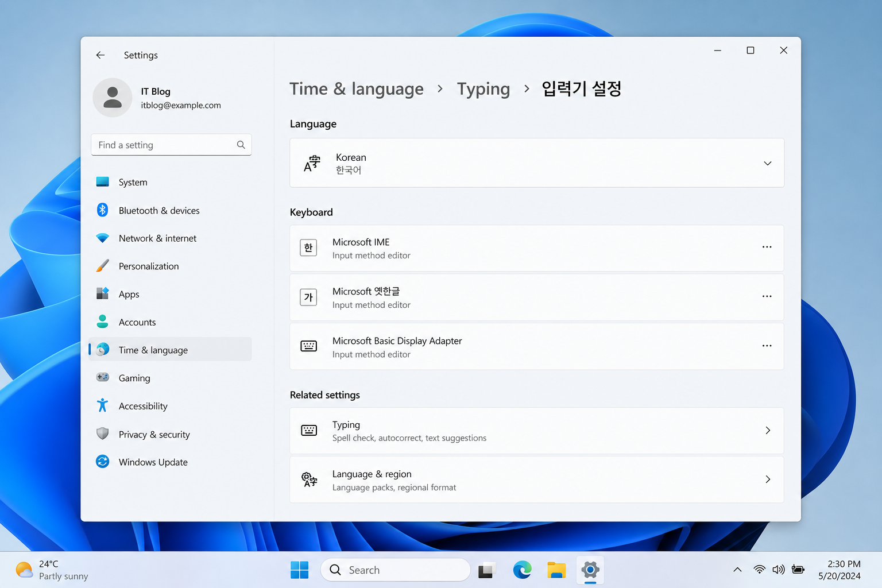Click the System monitor icon
The image size is (882, 588).
(x=103, y=182)
